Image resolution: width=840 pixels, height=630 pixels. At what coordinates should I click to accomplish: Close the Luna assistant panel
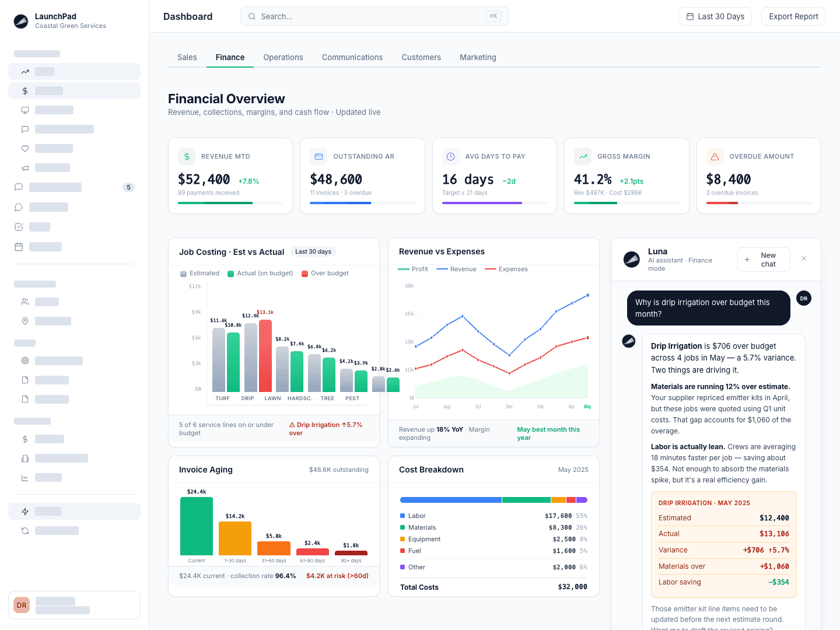pyautogui.click(x=804, y=258)
